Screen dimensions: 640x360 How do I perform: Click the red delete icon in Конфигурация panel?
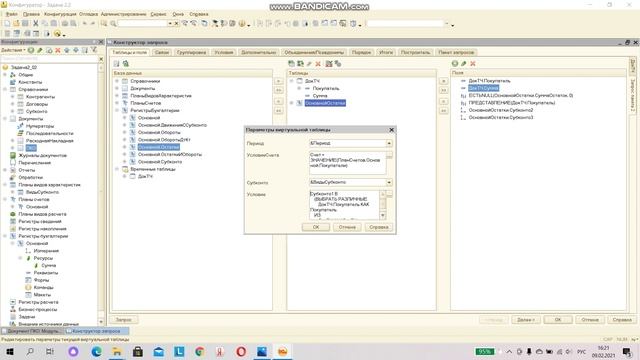pyautogui.click(x=58, y=50)
